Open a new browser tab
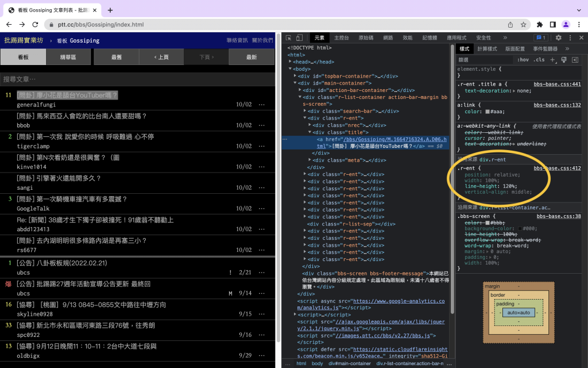The image size is (588, 368). tap(110, 10)
